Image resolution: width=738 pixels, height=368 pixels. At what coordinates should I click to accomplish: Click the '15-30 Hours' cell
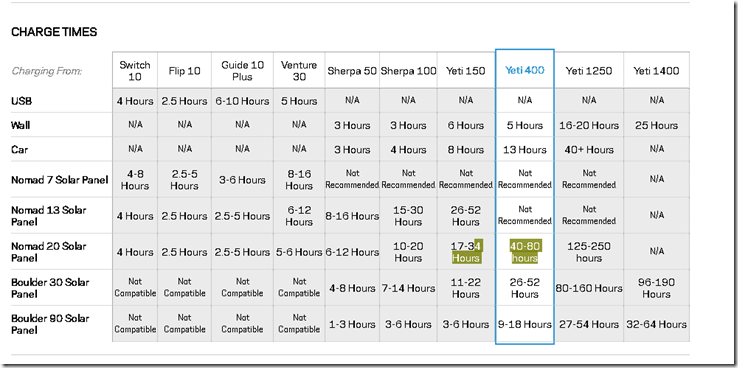[x=408, y=216]
